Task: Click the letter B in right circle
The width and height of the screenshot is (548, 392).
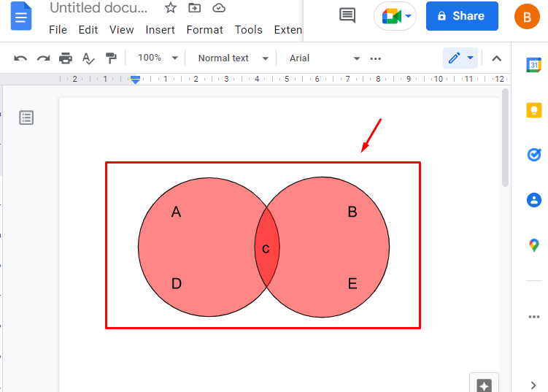Action: [x=352, y=212]
